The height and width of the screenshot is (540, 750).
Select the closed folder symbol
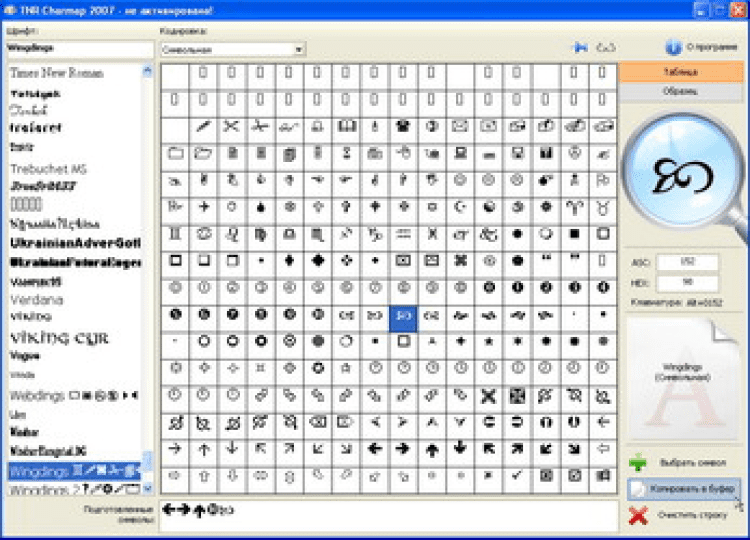pos(175,154)
